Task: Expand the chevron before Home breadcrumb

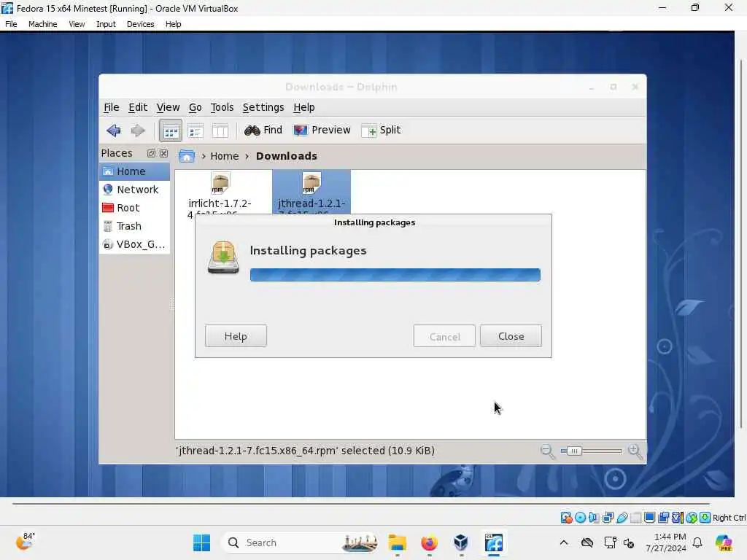Action: click(204, 156)
